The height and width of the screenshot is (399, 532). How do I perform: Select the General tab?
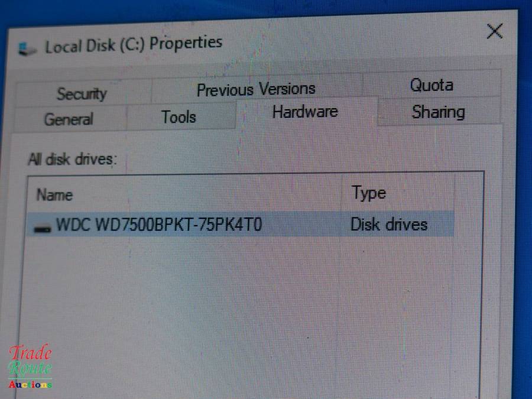[x=69, y=119]
